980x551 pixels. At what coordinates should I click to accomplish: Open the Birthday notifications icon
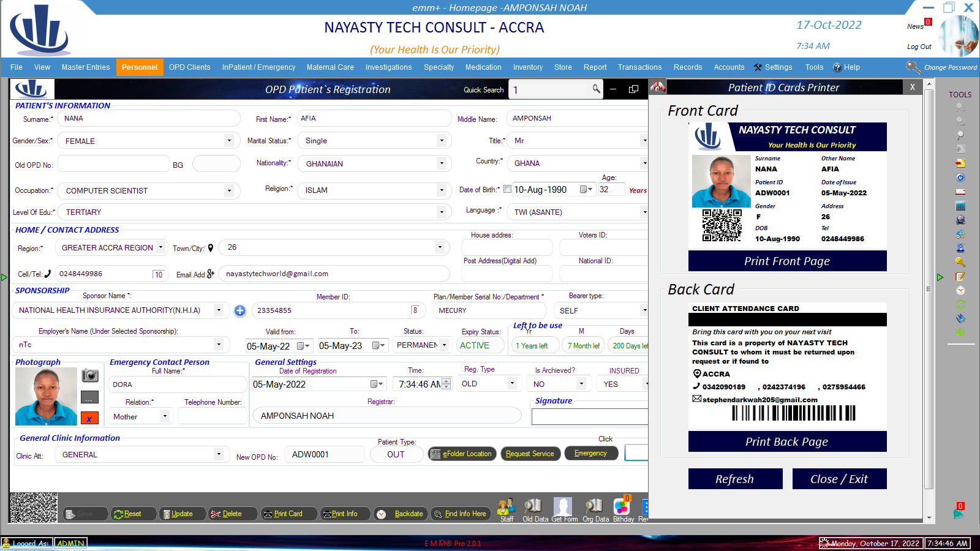pos(623,510)
